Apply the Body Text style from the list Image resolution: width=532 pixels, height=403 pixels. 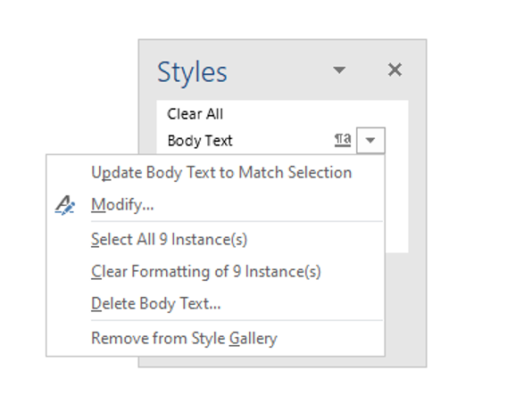coord(200,141)
